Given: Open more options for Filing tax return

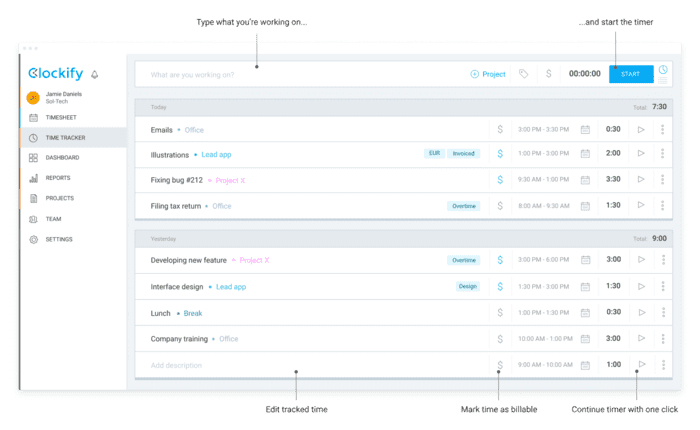Looking at the screenshot, I should pos(662,205).
